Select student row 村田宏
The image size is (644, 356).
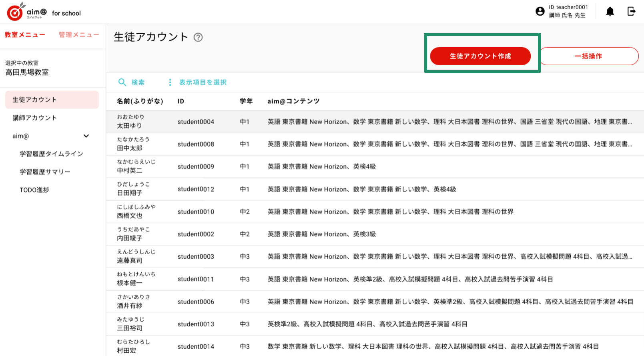(375, 346)
